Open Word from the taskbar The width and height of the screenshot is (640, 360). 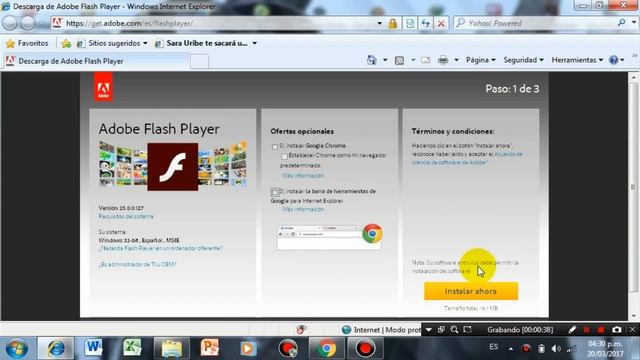coord(93,348)
